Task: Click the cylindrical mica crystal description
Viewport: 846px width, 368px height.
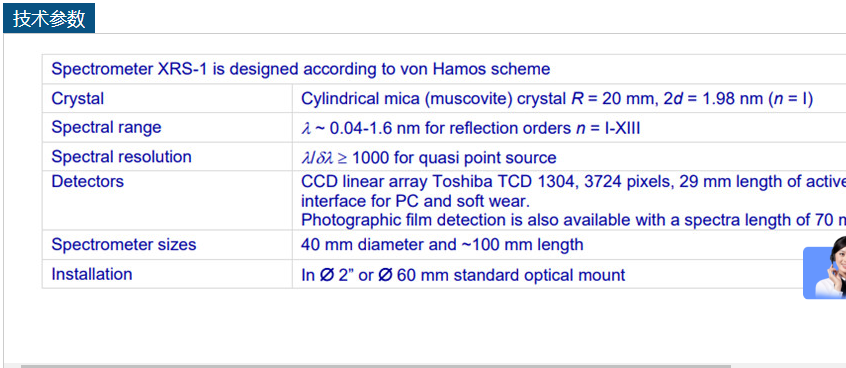Action: 557,99
